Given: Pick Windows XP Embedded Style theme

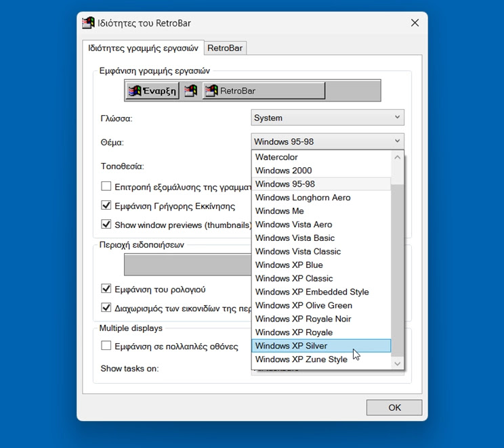Looking at the screenshot, I should [x=321, y=292].
